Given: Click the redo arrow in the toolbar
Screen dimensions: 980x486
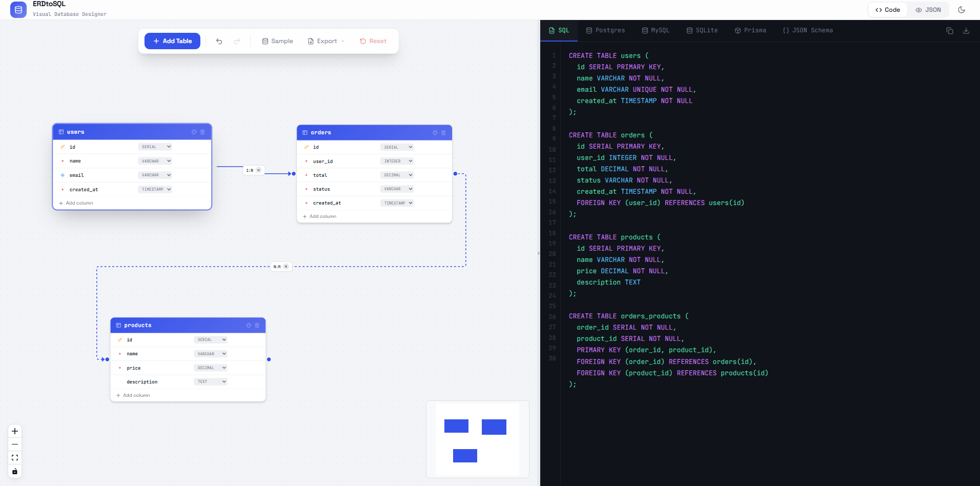Looking at the screenshot, I should tap(236, 41).
